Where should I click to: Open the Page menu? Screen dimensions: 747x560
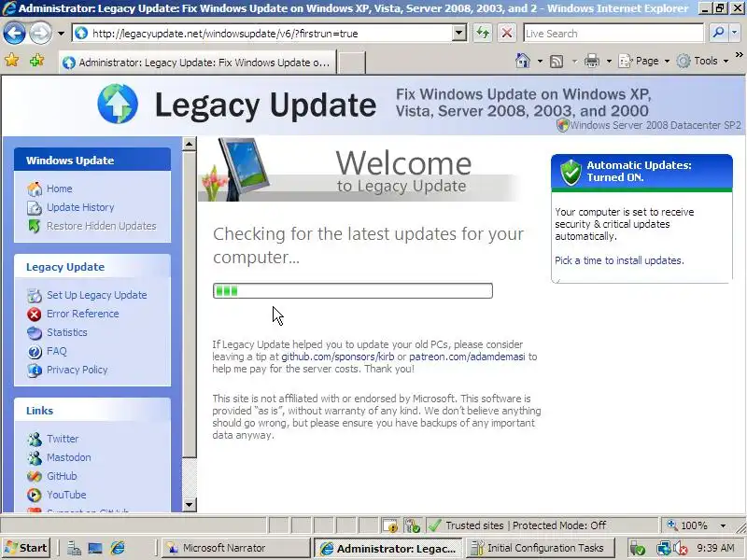point(644,61)
